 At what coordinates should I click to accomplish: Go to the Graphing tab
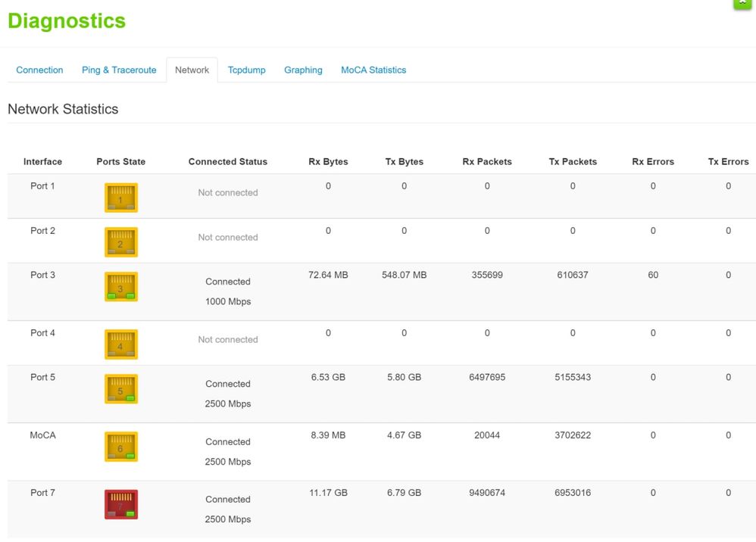pos(303,70)
